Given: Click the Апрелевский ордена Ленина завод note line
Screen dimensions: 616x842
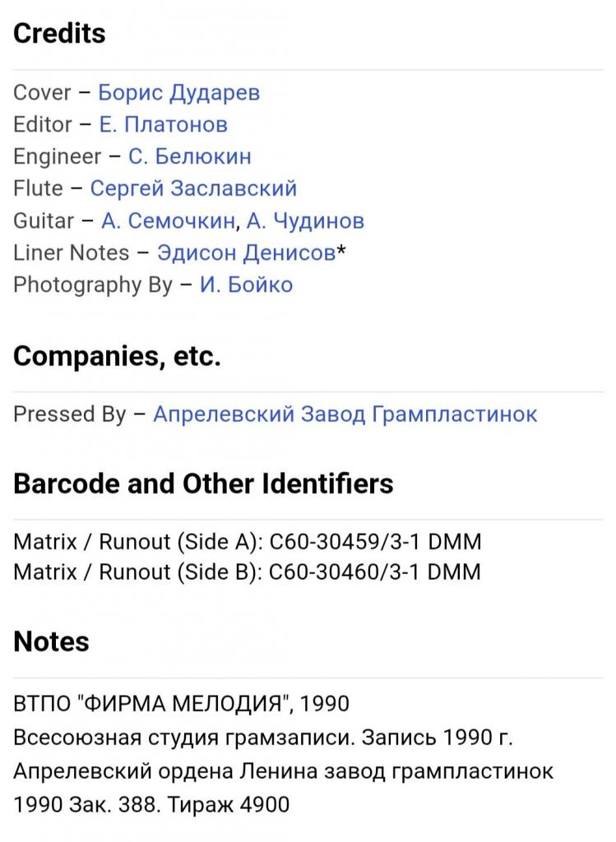Looking at the screenshot, I should coord(283,771).
